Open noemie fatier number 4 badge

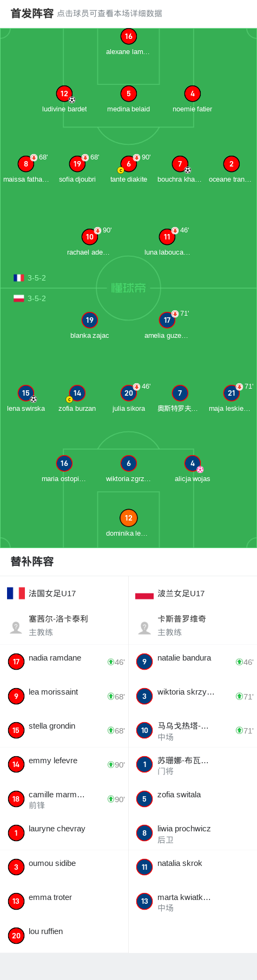(193, 94)
